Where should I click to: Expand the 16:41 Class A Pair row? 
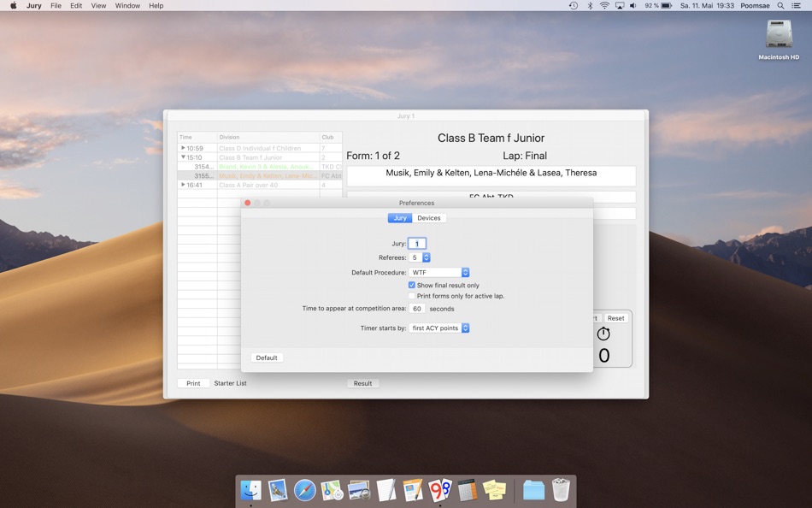pos(183,184)
